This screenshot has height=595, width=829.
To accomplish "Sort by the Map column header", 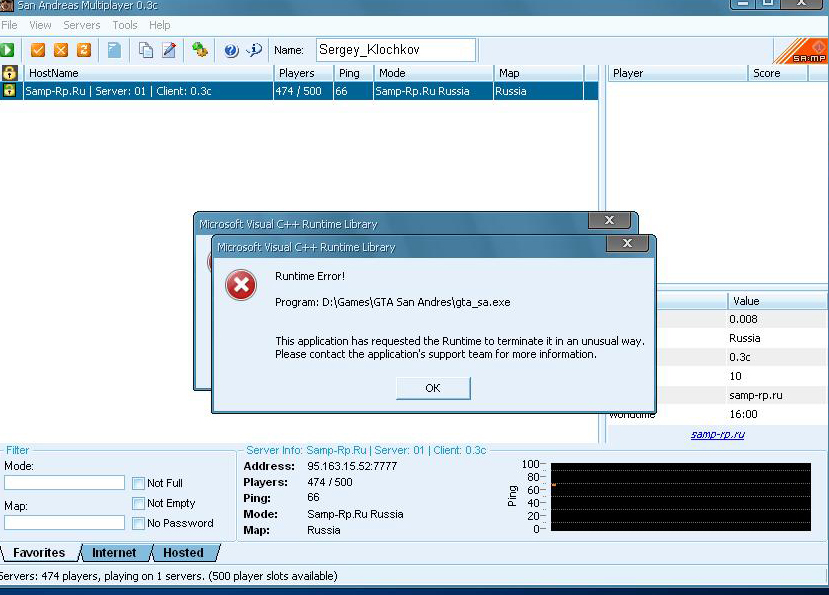I will tap(539, 73).
